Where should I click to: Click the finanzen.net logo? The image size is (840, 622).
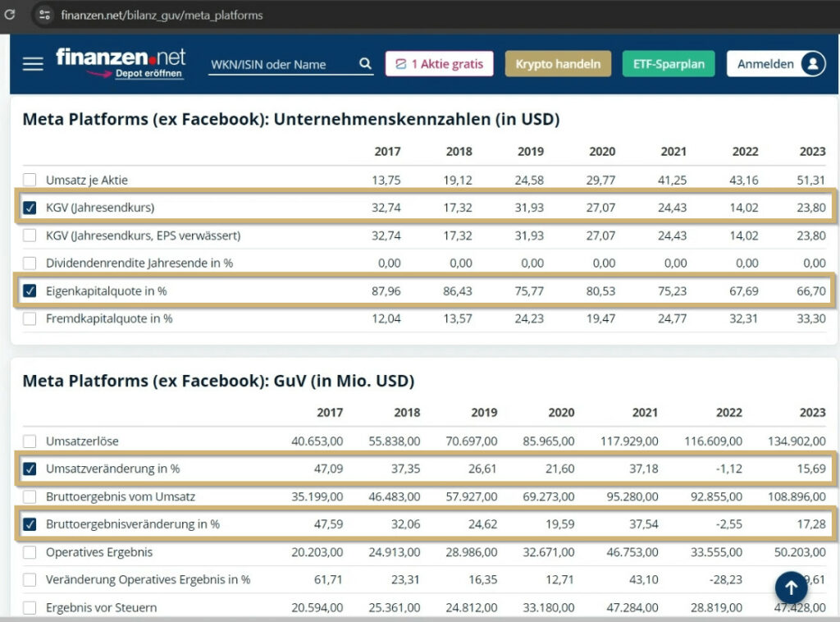(x=121, y=57)
